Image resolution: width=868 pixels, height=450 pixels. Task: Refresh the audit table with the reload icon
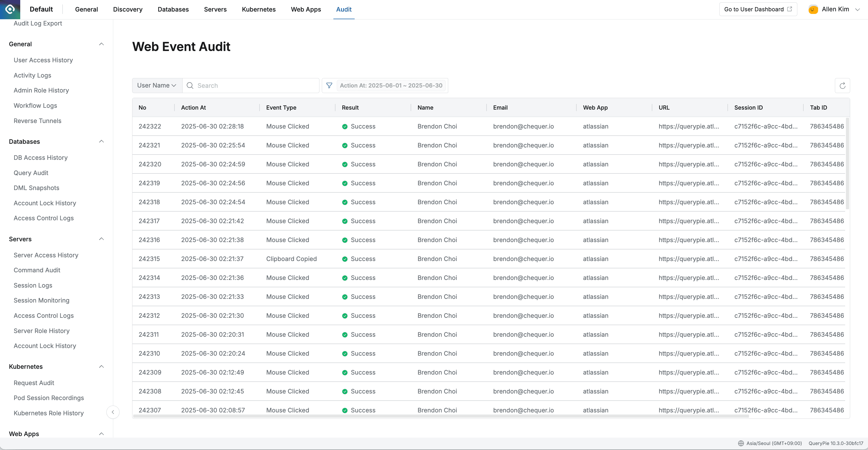843,85
